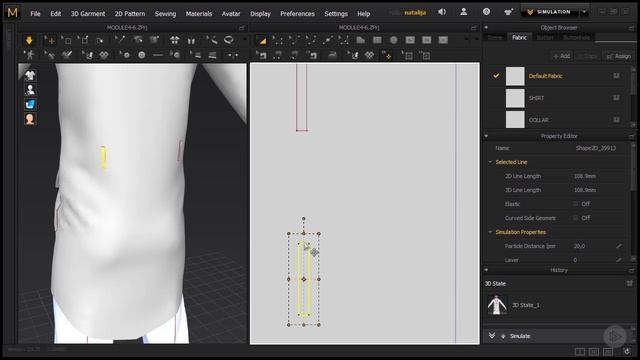Open the help question mark icon
This screenshot has width=640, height=360.
(486, 12)
